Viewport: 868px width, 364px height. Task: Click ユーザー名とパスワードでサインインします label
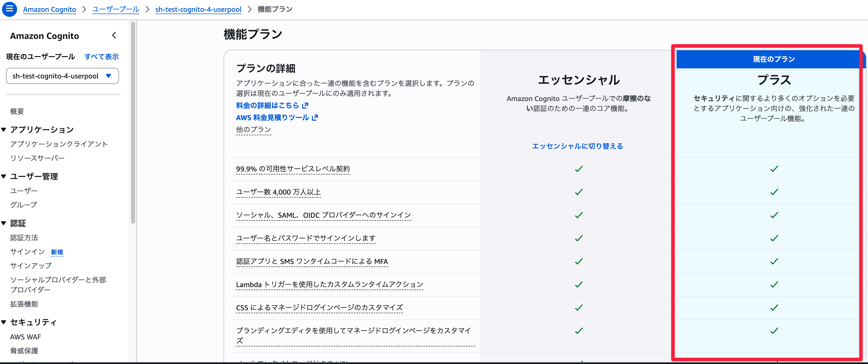pyautogui.click(x=306, y=238)
